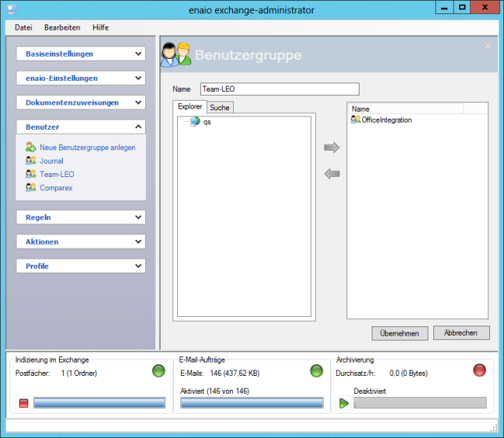Click the qs node icon in Explorer tree
This screenshot has width=504, height=438.
tap(193, 122)
